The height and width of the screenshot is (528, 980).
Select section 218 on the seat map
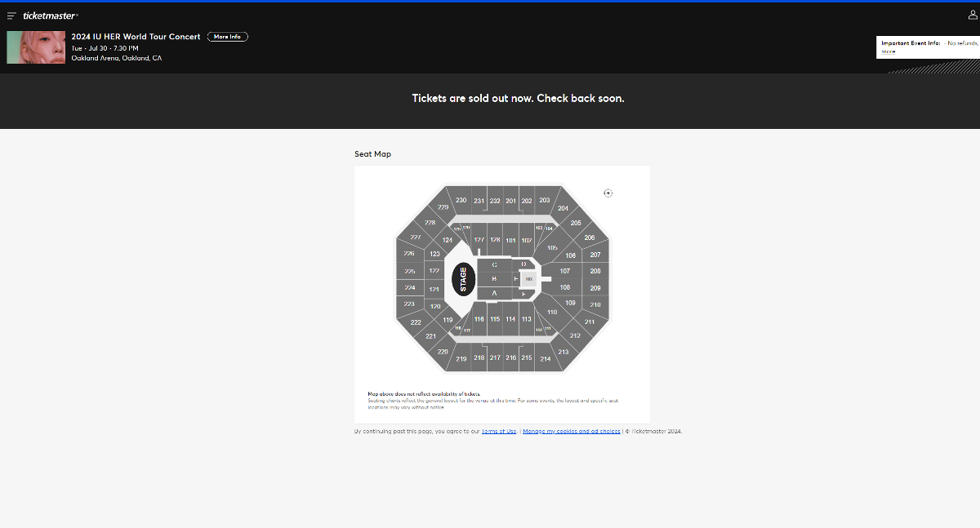point(479,357)
